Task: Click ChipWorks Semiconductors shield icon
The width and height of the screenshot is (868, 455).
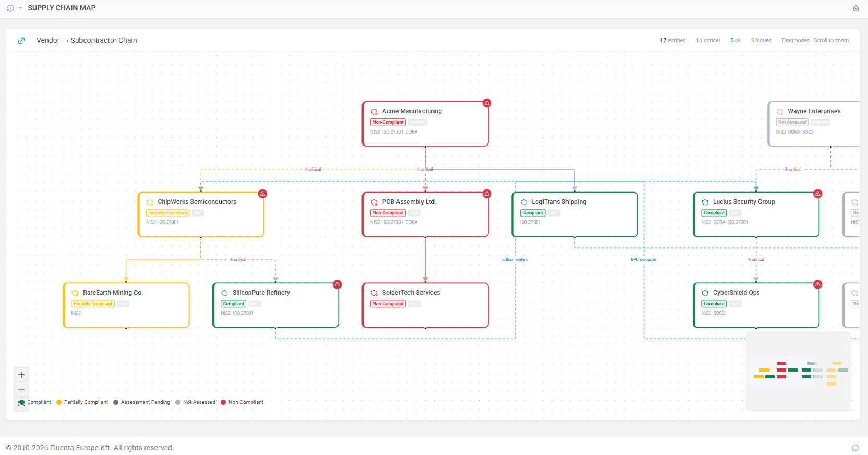Action: pos(150,202)
